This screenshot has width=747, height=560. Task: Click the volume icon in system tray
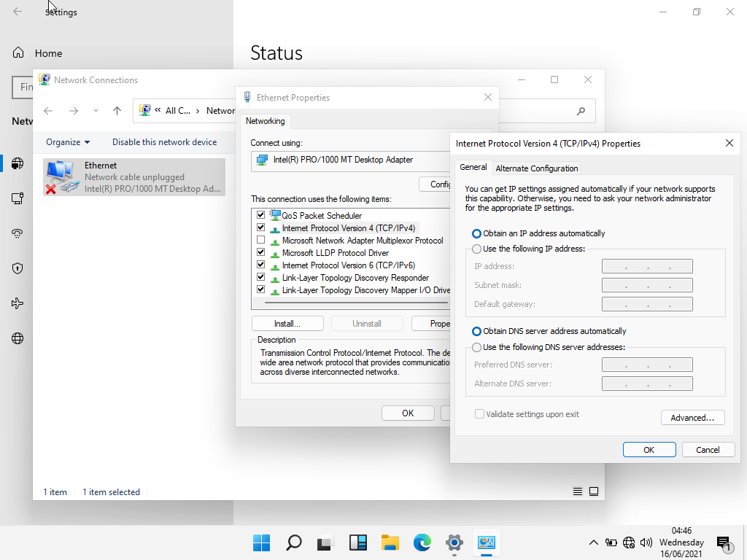coord(646,542)
